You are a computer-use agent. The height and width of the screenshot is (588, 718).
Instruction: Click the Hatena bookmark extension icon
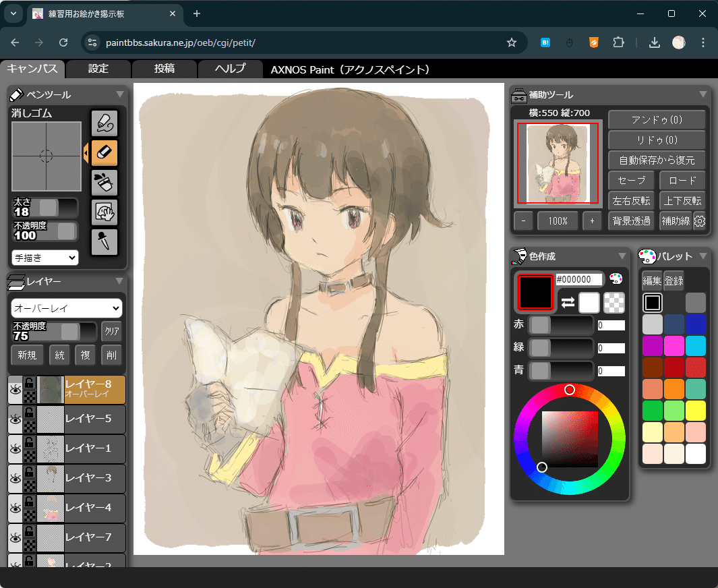pos(545,42)
